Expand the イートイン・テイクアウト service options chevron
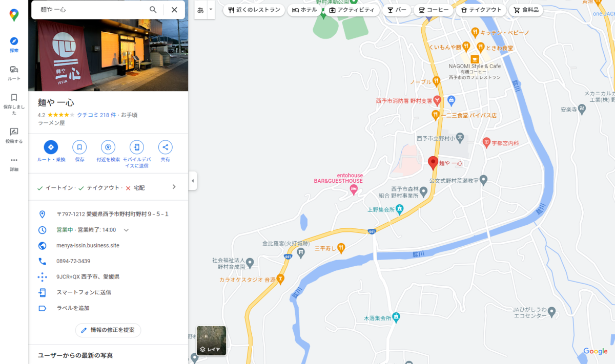This screenshot has height=364, width=615. coord(174,187)
